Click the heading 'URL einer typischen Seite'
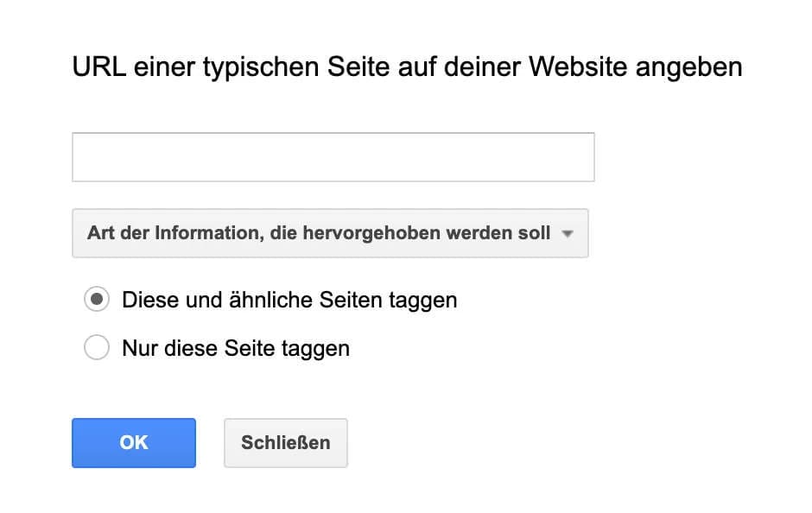Image resolution: width=812 pixels, height=513 pixels. pyautogui.click(x=407, y=66)
